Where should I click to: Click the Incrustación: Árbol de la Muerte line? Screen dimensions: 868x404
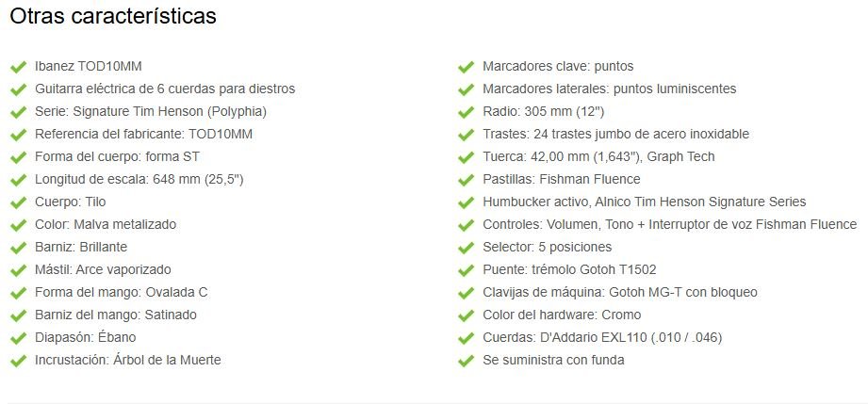(x=128, y=361)
